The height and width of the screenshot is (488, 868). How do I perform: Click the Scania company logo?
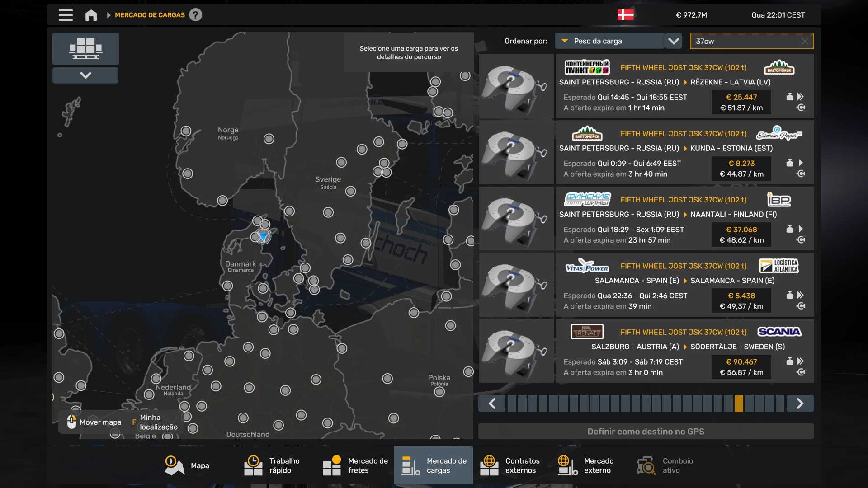pyautogui.click(x=779, y=332)
